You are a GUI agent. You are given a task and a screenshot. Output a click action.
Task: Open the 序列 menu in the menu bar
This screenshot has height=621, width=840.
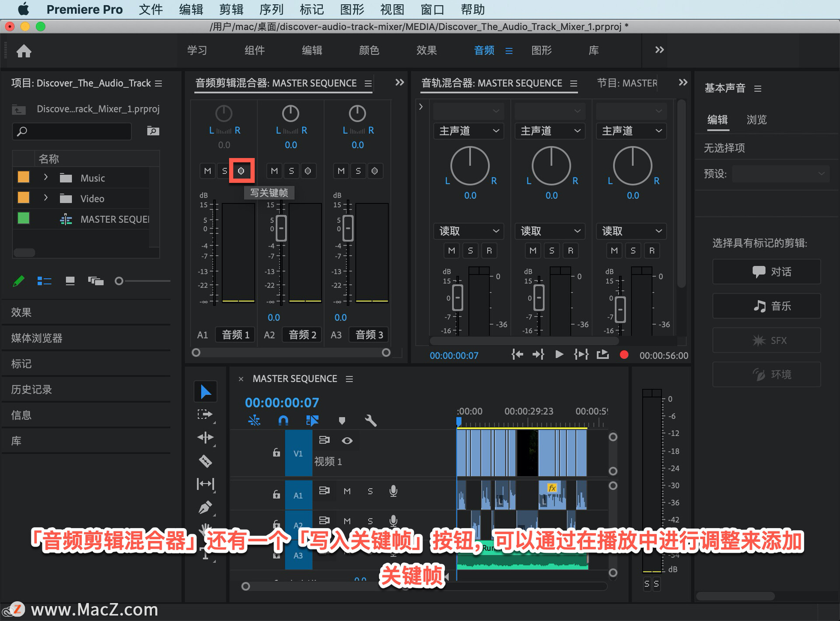point(271,9)
